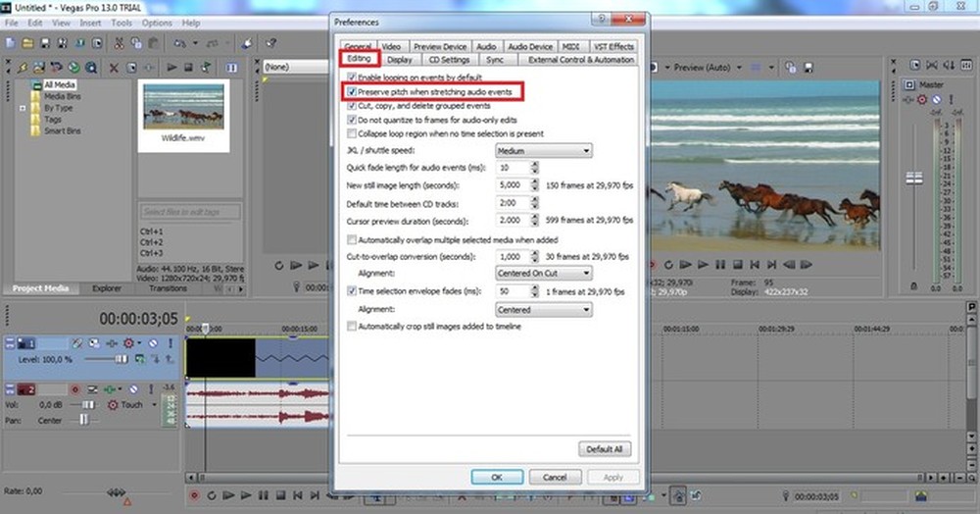Toggle Time selection envelope fades checkbox
Screen dimensions: 980x514
pyautogui.click(x=352, y=290)
